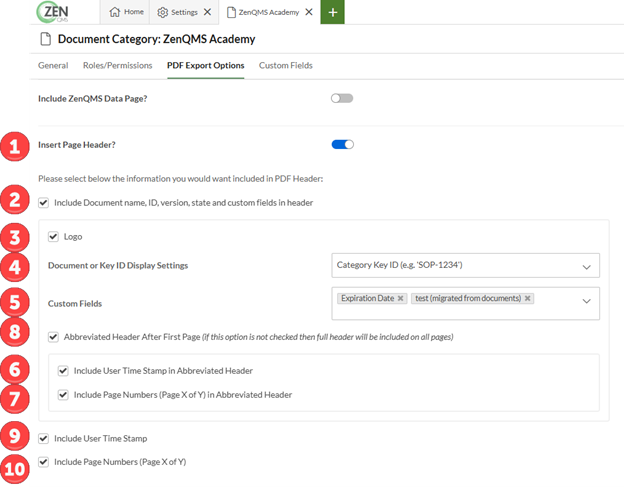Click Document Category: ZenQMS Academy heading
The height and width of the screenshot is (487, 624).
pyautogui.click(x=156, y=39)
